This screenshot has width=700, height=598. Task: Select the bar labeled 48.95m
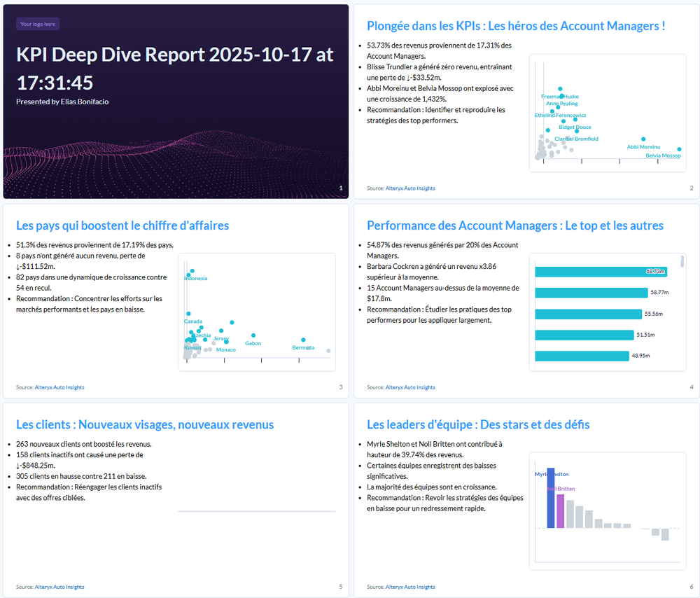(x=582, y=356)
